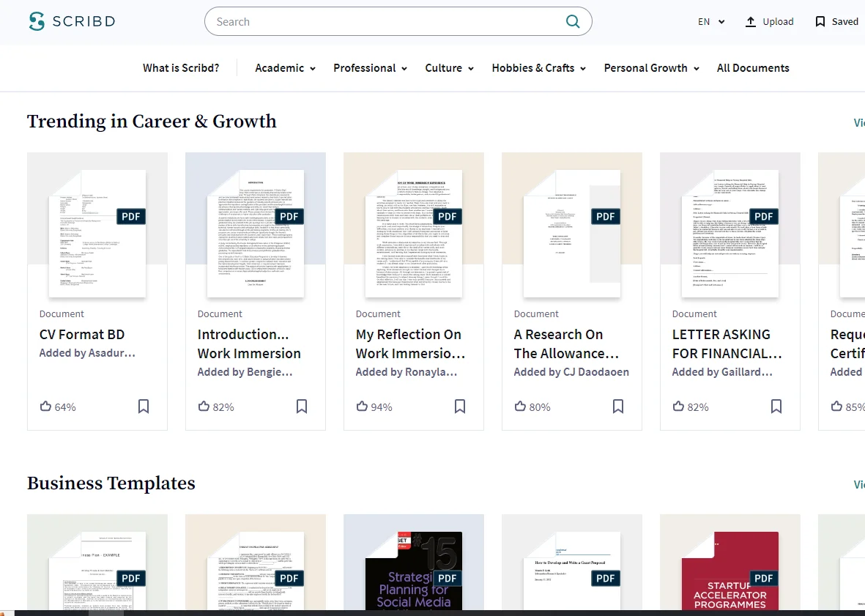Open the Saved list

click(837, 21)
